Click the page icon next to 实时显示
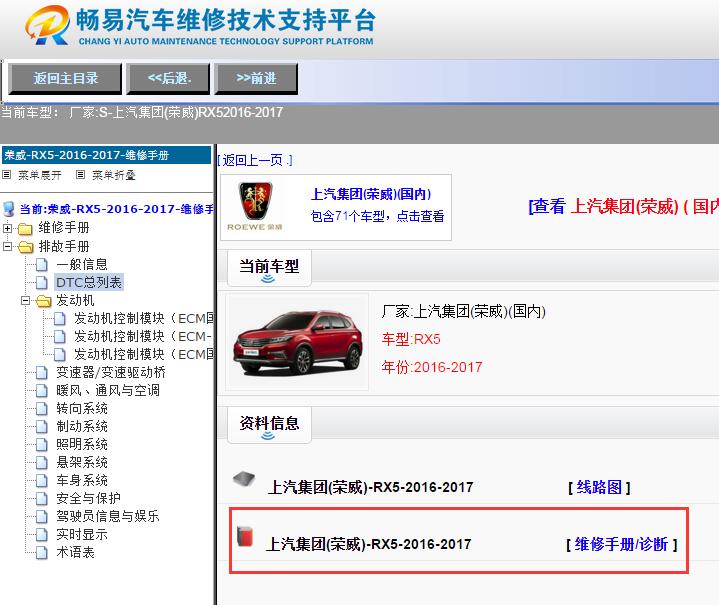This screenshot has width=719, height=605. click(42, 534)
